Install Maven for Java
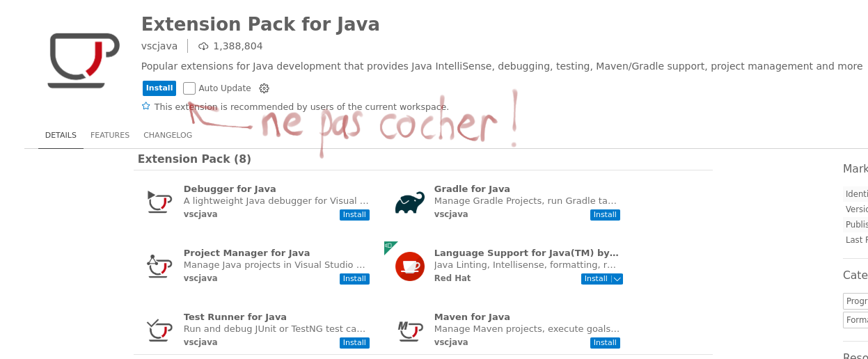The image size is (868, 359). pyautogui.click(x=605, y=343)
